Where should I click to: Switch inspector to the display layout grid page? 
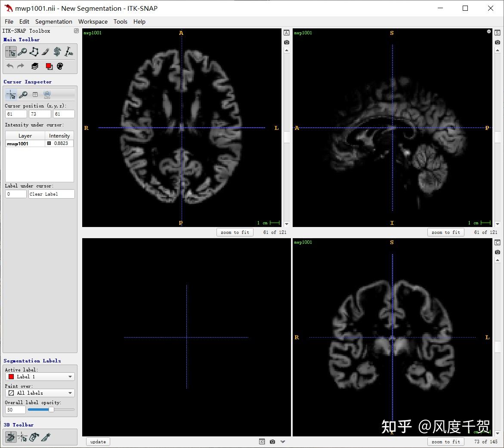pos(35,95)
